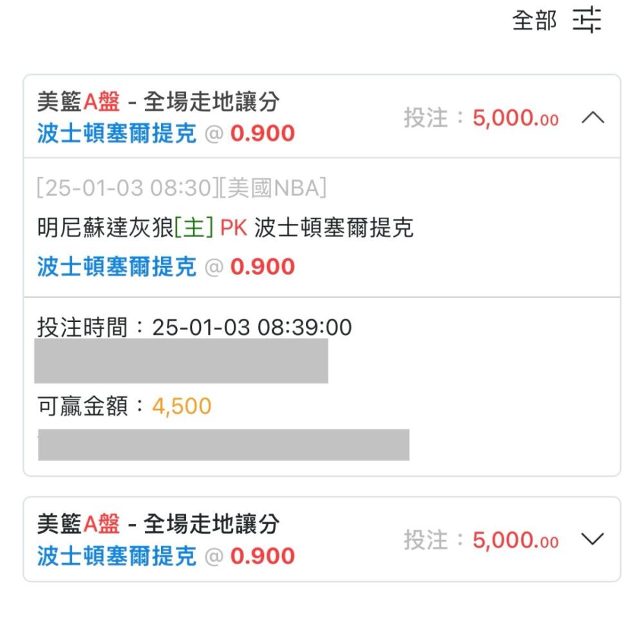Select 波士頓塞爾提克 in first card header
Screen dimensions: 644x644
117,133
